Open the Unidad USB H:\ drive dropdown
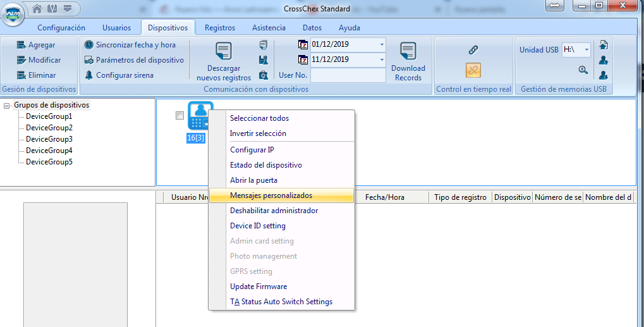 [586, 50]
